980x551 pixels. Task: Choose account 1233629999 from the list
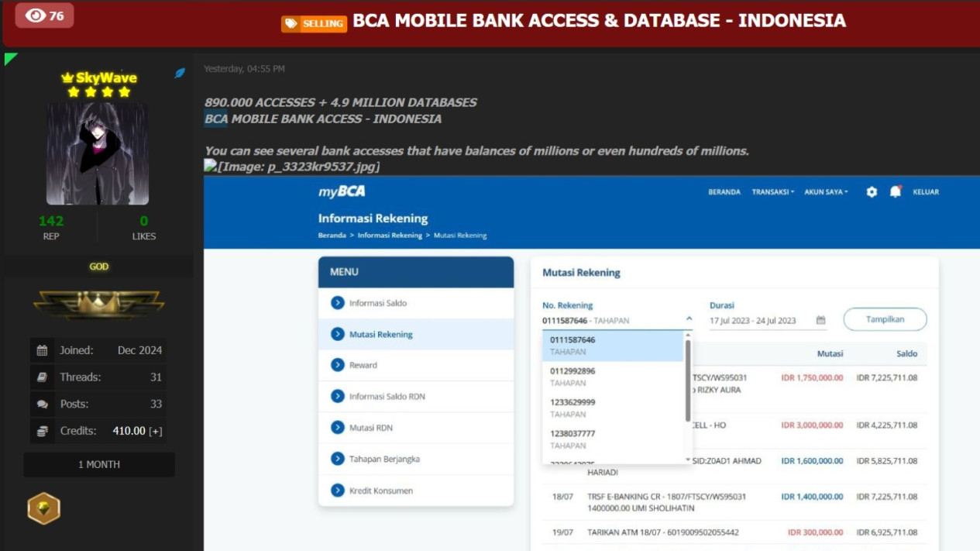click(613, 408)
